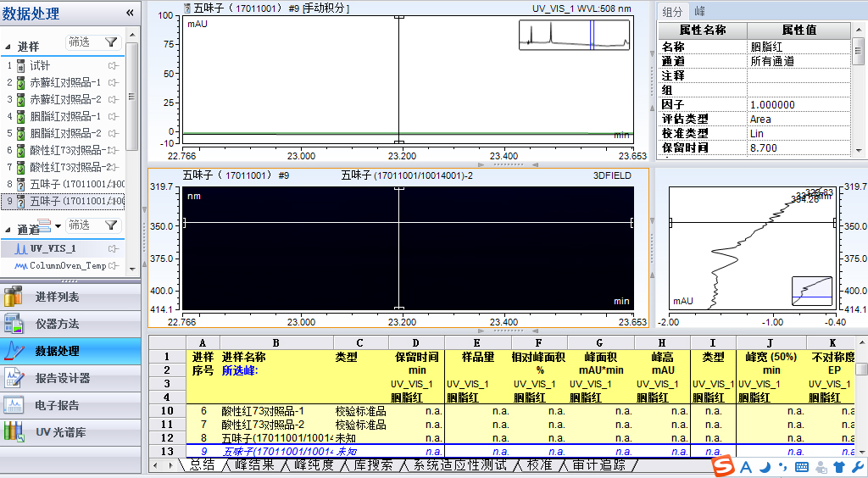868x478 pixels.
Task: Pin the ColumnOven_Temp channel
Action: pos(114,266)
